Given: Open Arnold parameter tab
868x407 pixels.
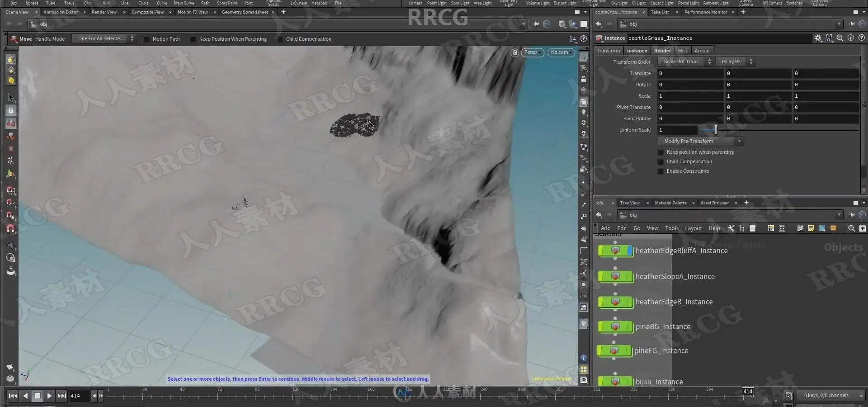Looking at the screenshot, I should click(702, 51).
